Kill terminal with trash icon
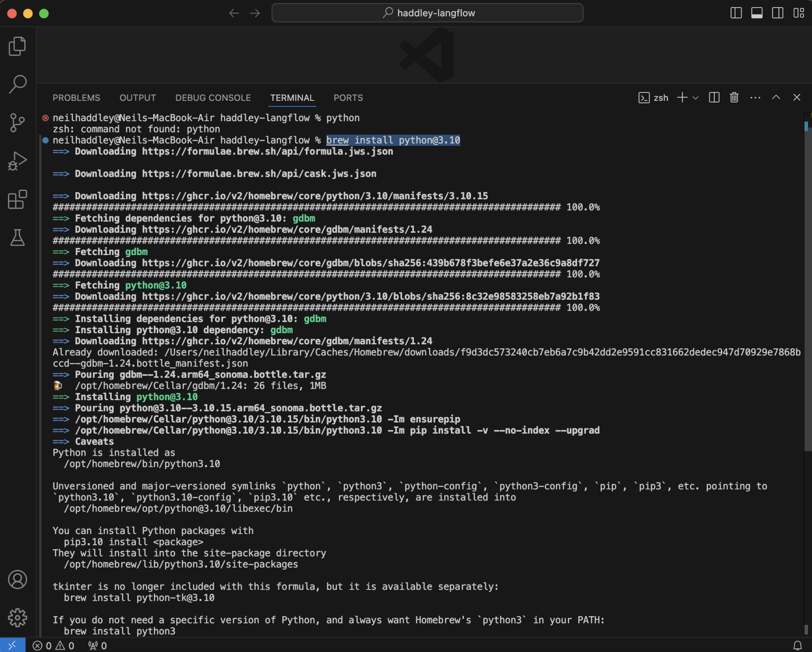Screen dimensions: 812x652 click(x=734, y=98)
